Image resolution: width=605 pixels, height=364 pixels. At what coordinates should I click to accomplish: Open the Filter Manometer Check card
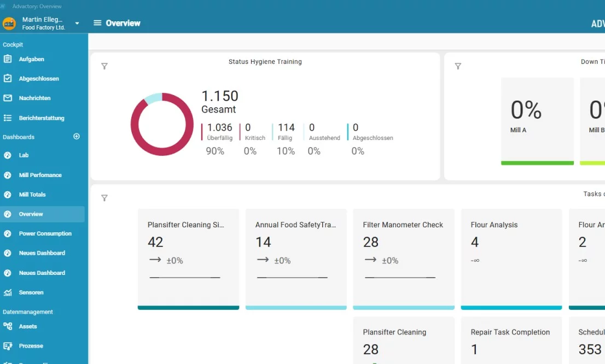404,259
